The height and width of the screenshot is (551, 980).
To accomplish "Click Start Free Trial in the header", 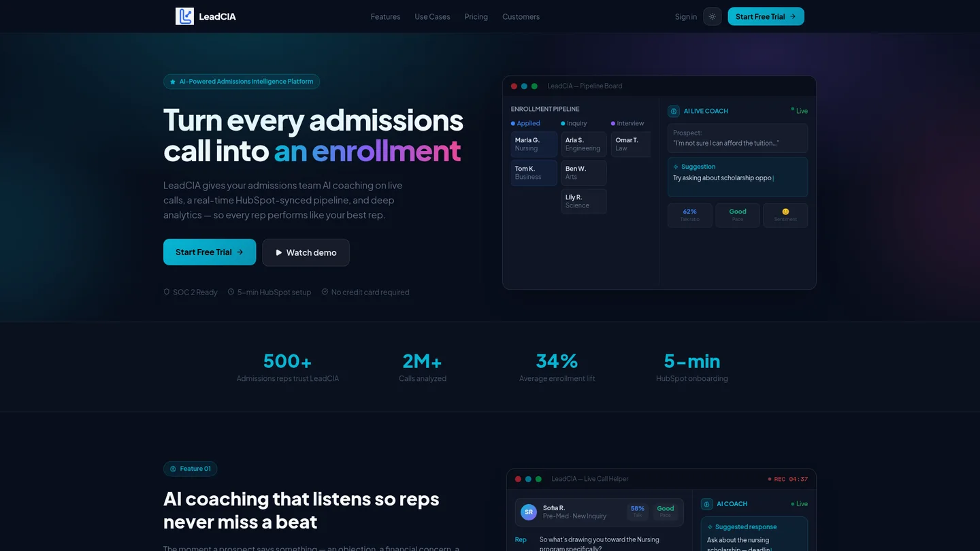I will [x=766, y=16].
